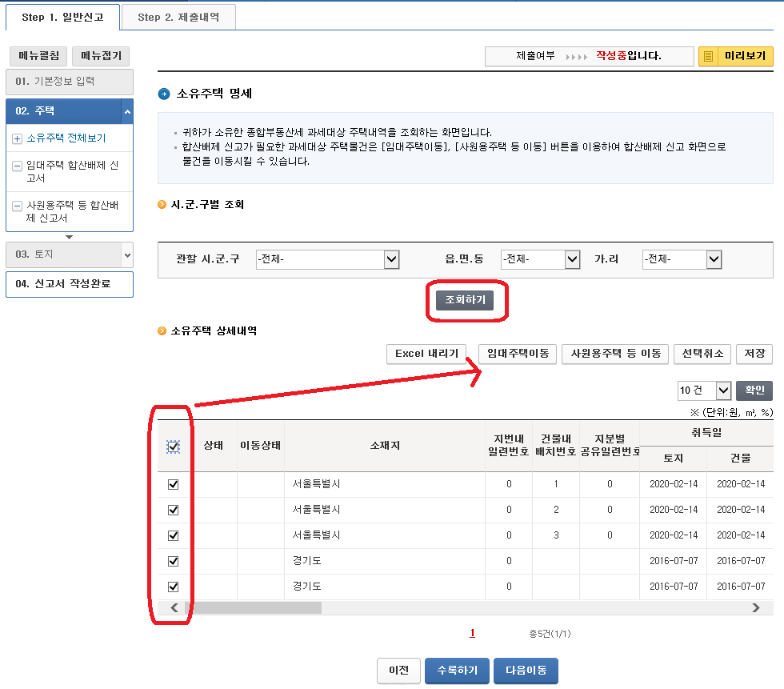Click the 다음이동 button to proceed

(526, 671)
